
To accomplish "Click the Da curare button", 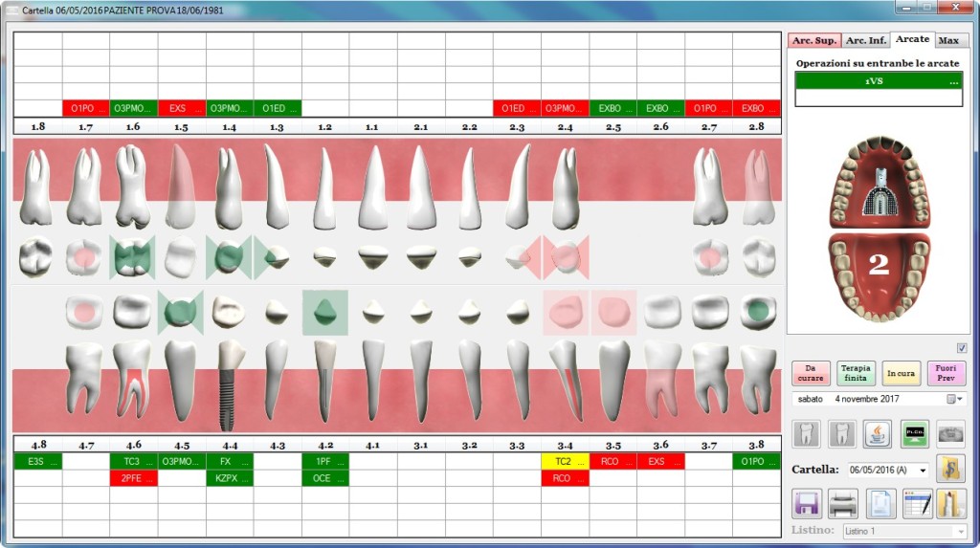I will pyautogui.click(x=811, y=373).
